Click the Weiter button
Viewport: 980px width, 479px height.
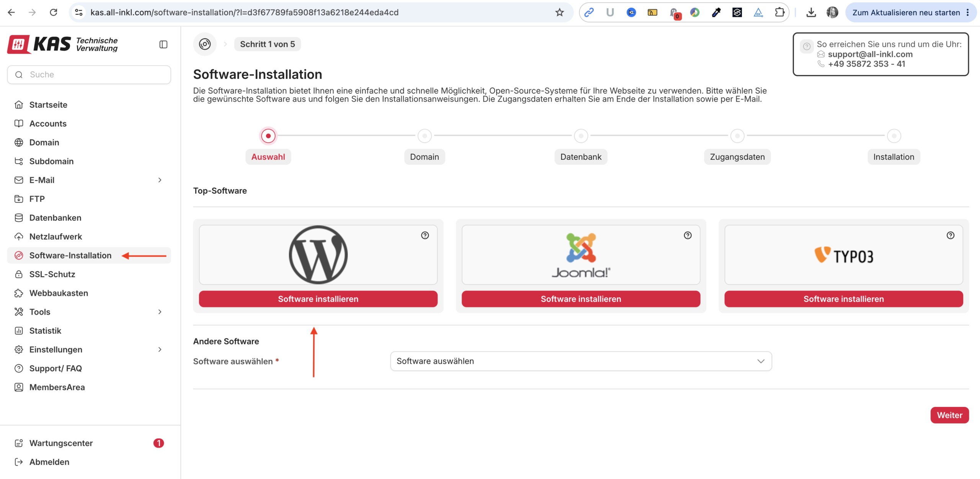point(949,415)
